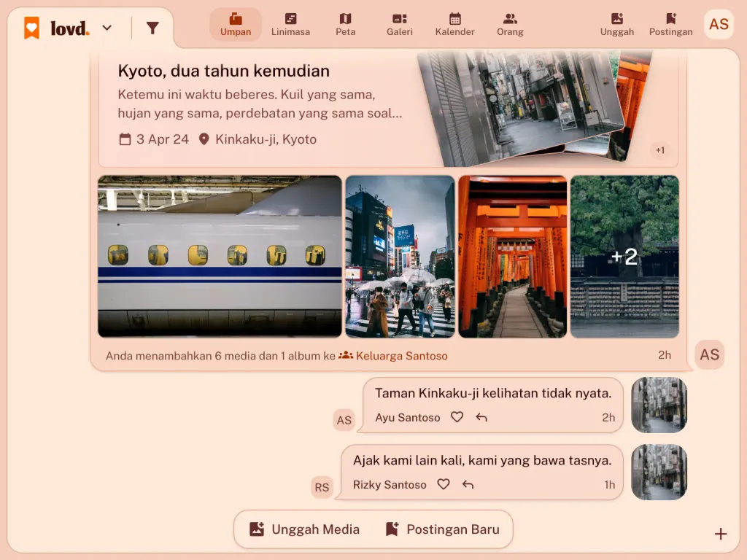Click the RS avatar on Rizky's comment

coord(322,487)
